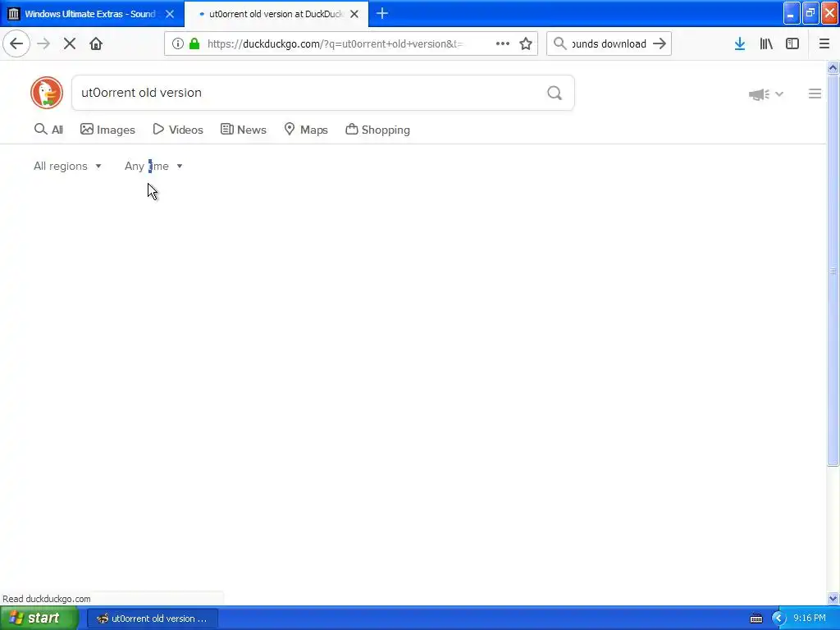Show site information via the info icon
This screenshot has width=840, height=630.
pyautogui.click(x=178, y=44)
